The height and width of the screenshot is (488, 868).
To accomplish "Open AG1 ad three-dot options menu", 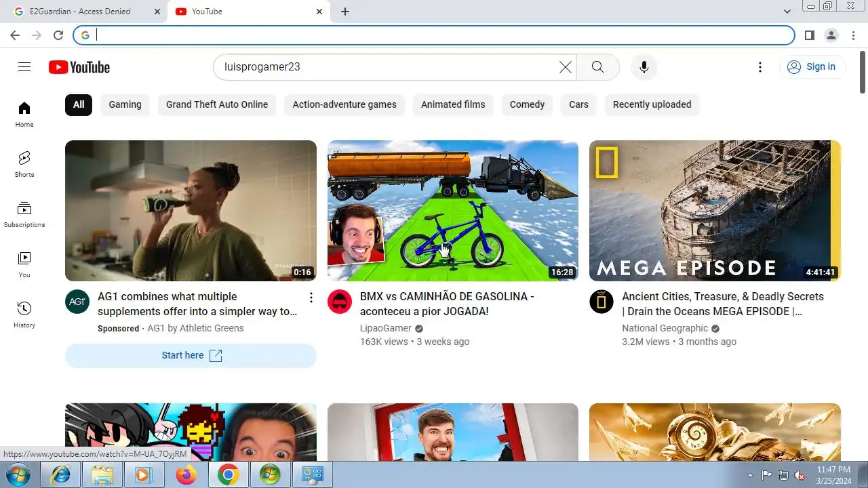I will [x=311, y=298].
